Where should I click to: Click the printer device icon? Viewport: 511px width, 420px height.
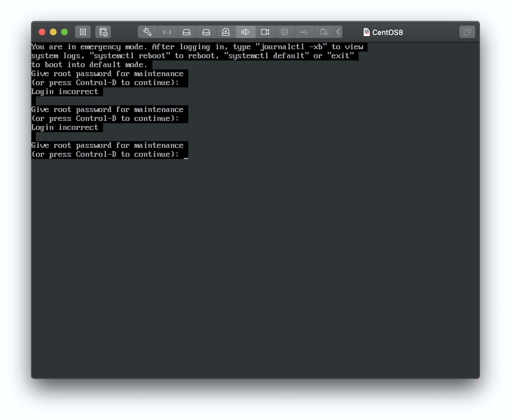pyautogui.click(x=285, y=32)
